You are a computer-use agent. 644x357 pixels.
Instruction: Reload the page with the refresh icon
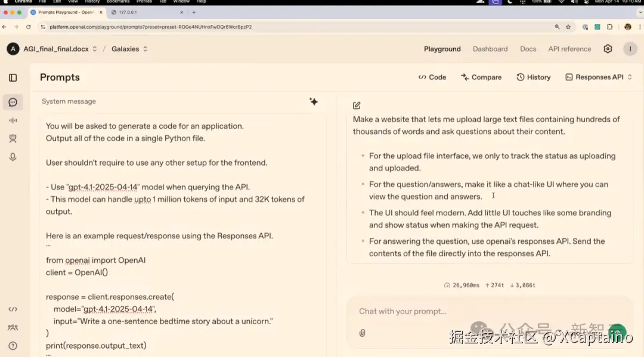[x=29, y=27]
